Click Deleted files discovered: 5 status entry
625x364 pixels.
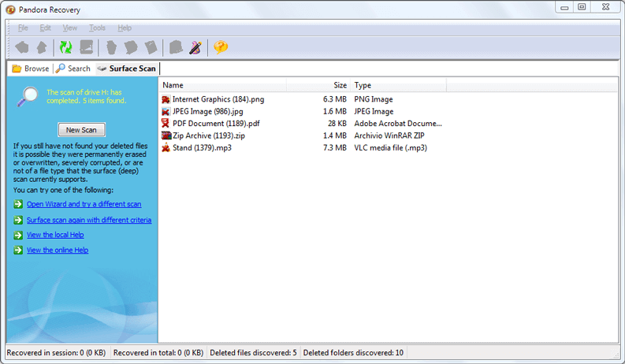pos(253,353)
